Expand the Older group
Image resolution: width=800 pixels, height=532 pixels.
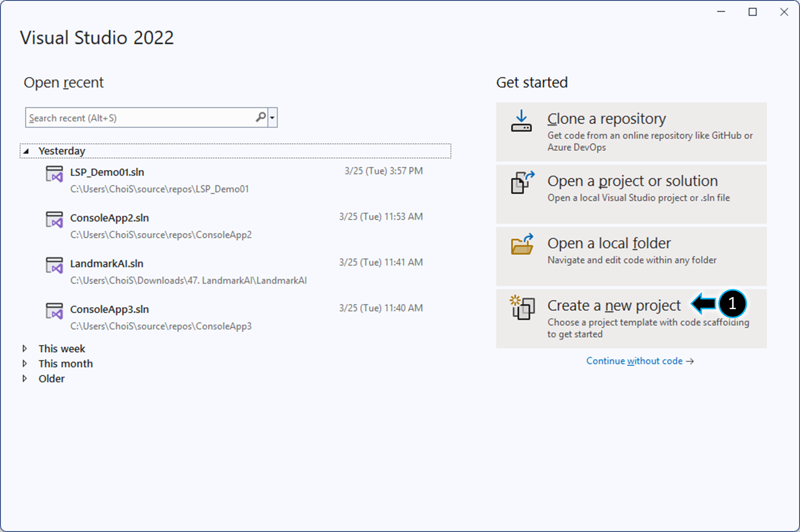pyautogui.click(x=25, y=379)
